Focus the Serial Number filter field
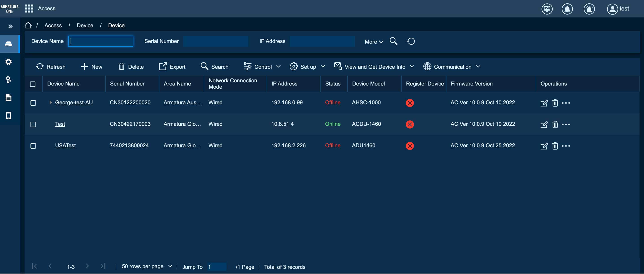644x274 pixels. click(215, 41)
